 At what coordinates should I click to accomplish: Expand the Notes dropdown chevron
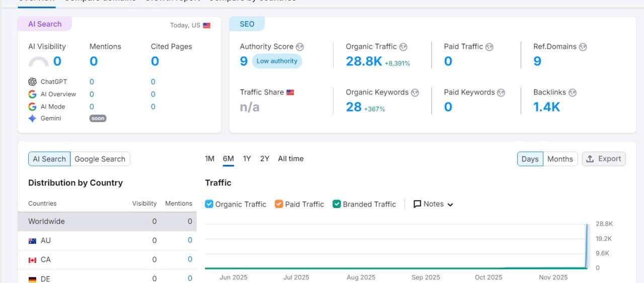tap(450, 205)
